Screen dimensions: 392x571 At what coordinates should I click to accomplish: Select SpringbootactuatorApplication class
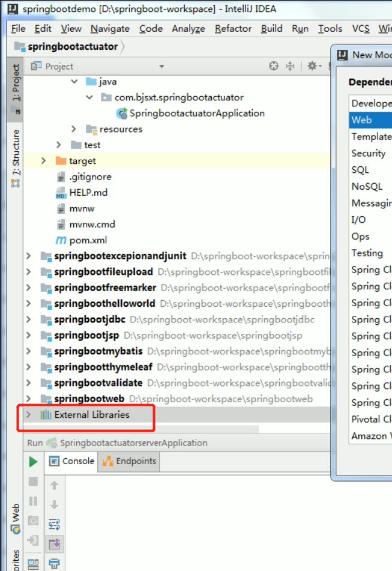pos(197,113)
